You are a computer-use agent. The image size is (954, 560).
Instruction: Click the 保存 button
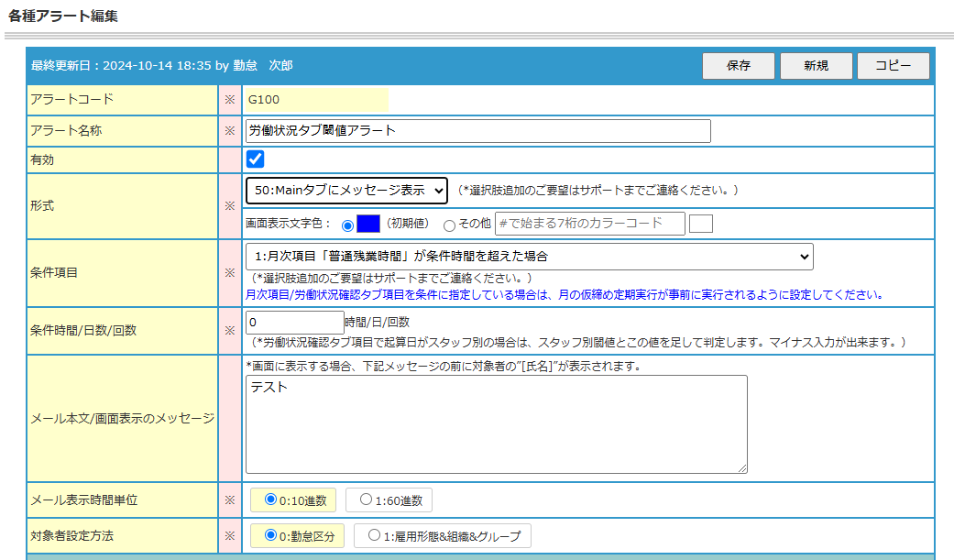click(738, 66)
